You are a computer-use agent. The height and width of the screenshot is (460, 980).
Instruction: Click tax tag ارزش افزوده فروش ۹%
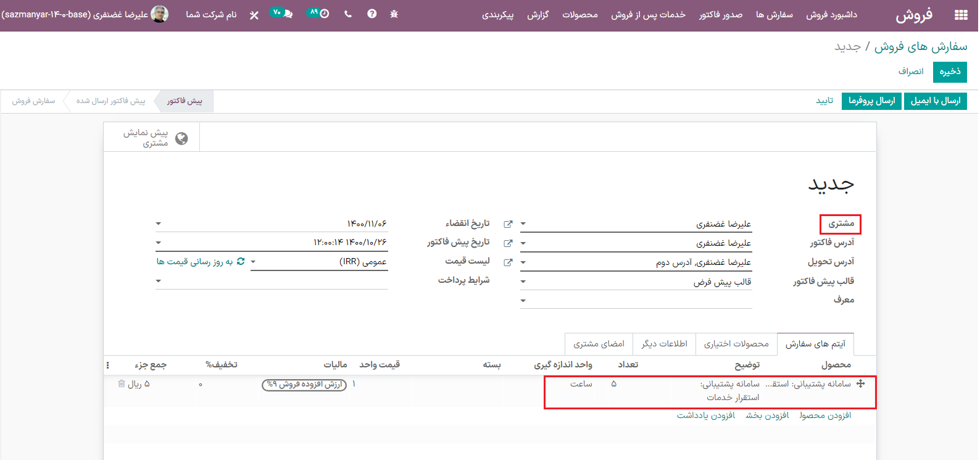point(305,385)
